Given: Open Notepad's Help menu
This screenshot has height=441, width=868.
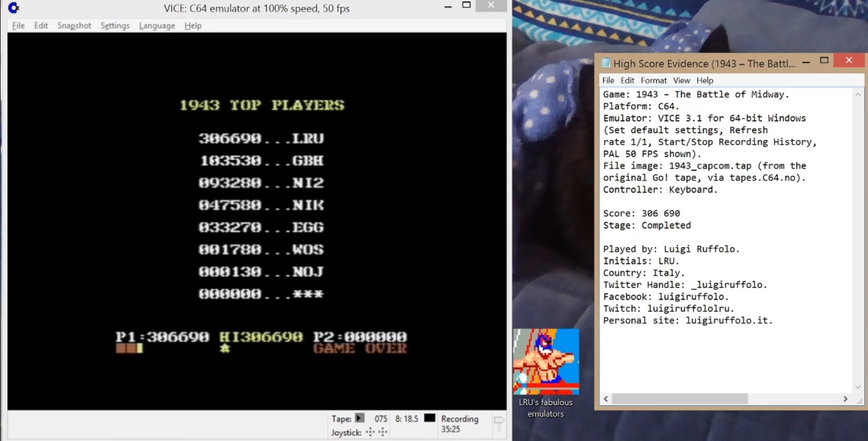Looking at the screenshot, I should click(x=705, y=80).
